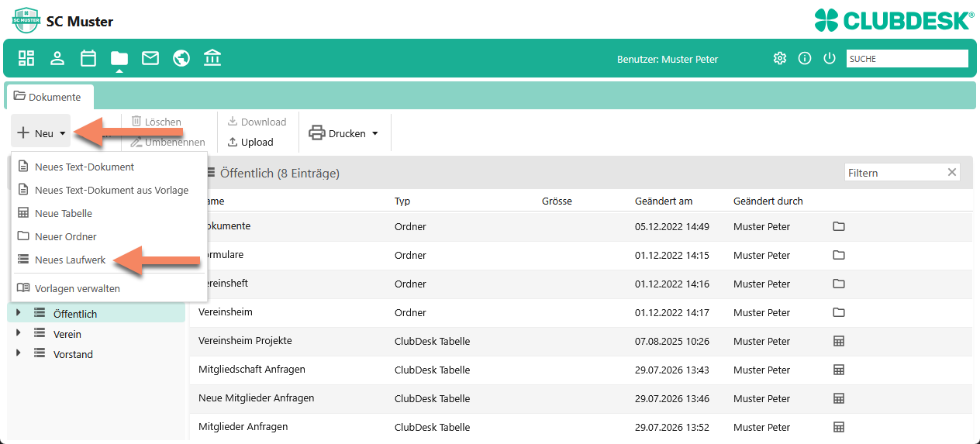Open settings gear icon

pos(780,58)
